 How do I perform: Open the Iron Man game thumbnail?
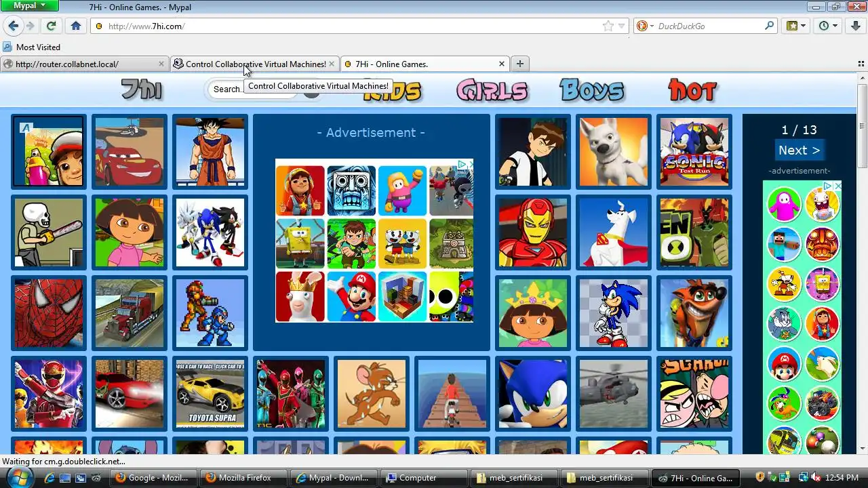(533, 232)
